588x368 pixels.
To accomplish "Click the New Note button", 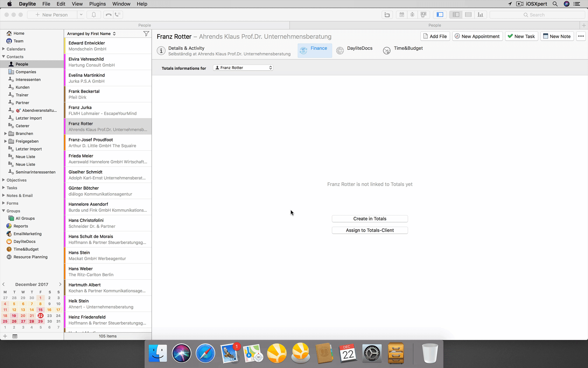I will pyautogui.click(x=557, y=36).
